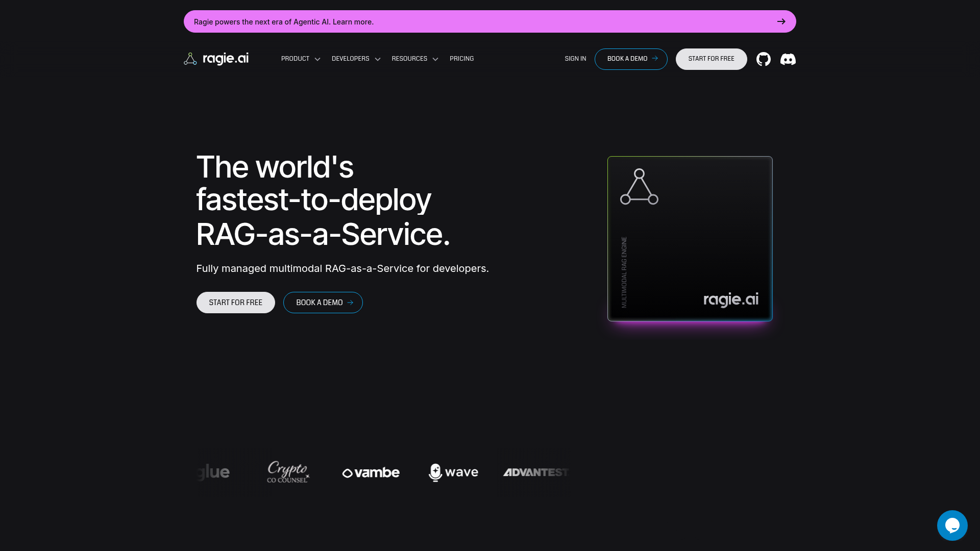Click the vambe customer logo
This screenshot has height=551, width=980.
(x=371, y=473)
